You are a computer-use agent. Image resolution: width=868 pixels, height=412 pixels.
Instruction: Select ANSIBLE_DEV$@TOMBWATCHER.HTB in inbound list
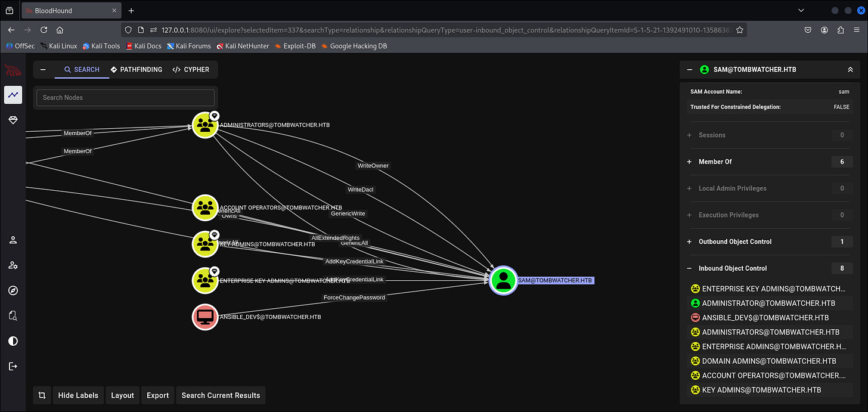pyautogui.click(x=769, y=318)
